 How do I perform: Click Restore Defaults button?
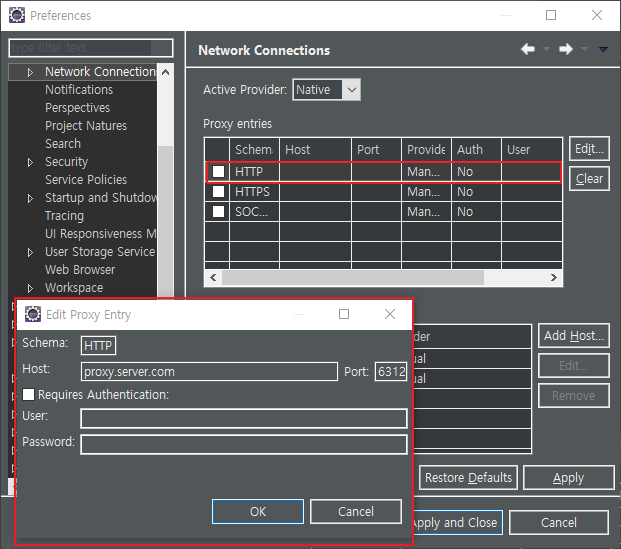pos(468,477)
